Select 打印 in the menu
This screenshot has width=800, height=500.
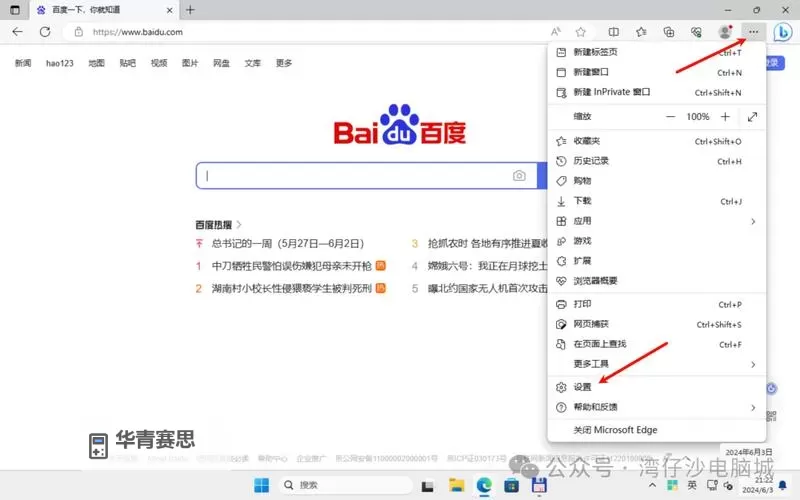[x=656, y=305]
